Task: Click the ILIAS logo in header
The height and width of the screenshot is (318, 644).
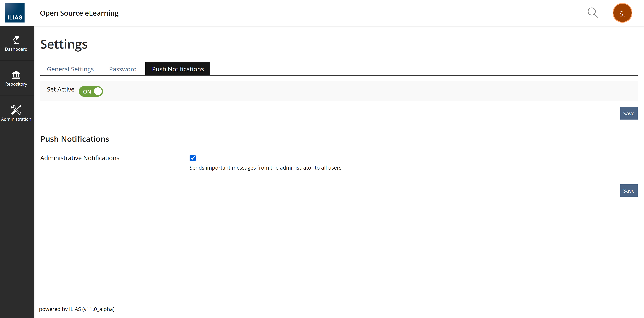Action: tap(15, 13)
